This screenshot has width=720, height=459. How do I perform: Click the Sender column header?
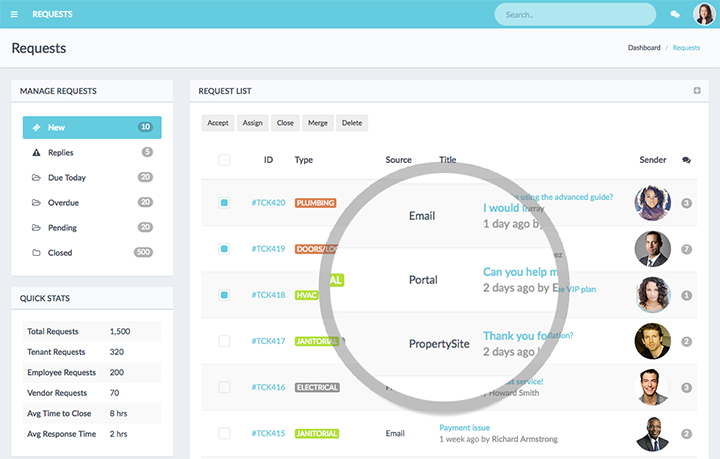click(652, 160)
